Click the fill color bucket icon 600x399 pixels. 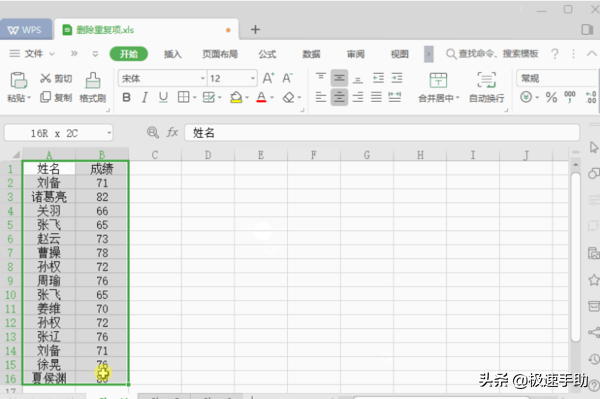(236, 97)
